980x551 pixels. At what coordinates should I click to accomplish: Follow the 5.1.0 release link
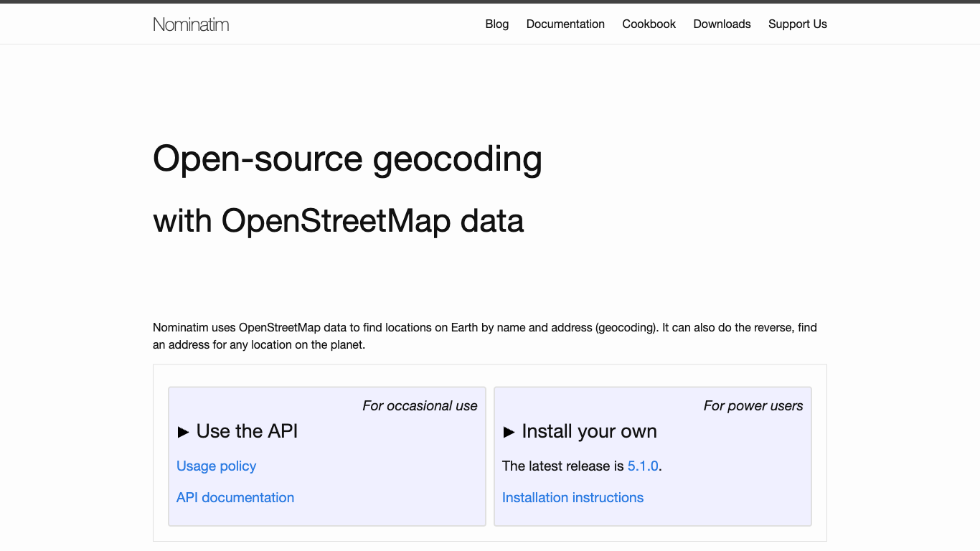[643, 466]
